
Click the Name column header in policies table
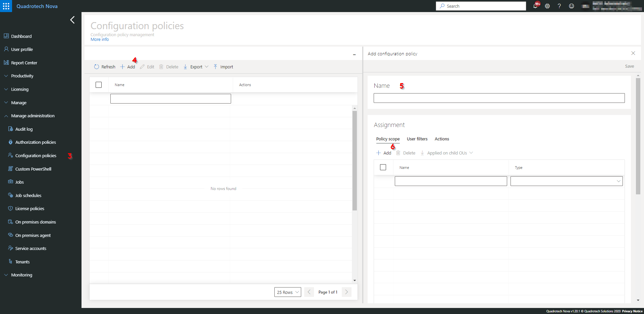pos(119,85)
